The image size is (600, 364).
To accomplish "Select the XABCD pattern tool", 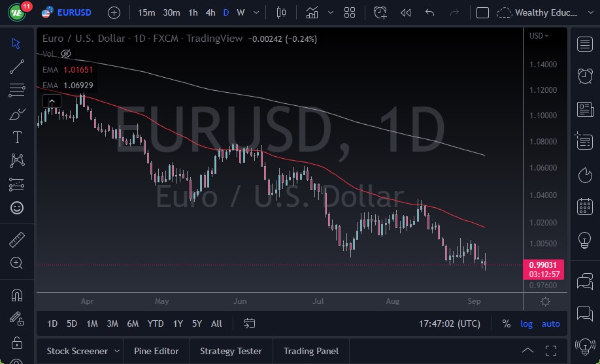I will coord(16,161).
